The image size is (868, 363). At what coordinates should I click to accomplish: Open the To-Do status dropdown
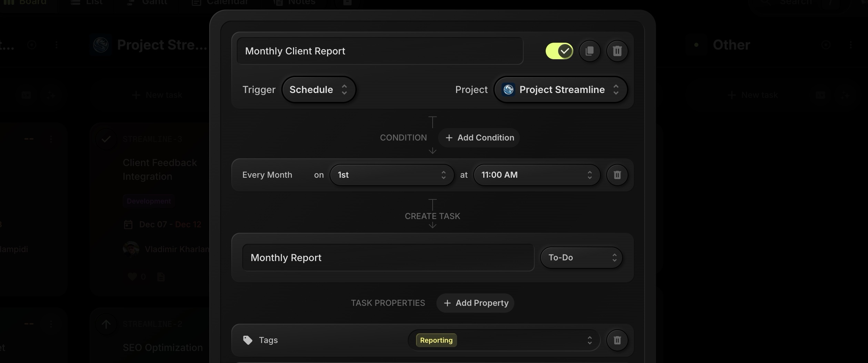[x=581, y=257]
